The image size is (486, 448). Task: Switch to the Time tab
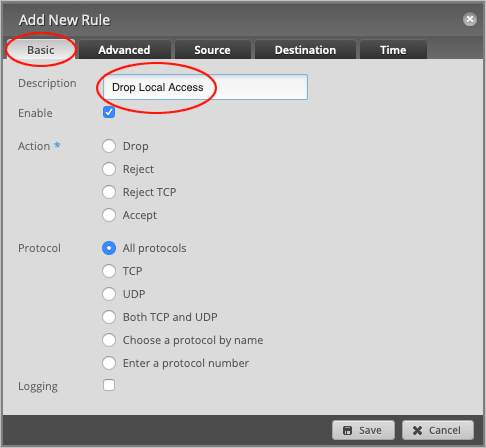(x=393, y=50)
